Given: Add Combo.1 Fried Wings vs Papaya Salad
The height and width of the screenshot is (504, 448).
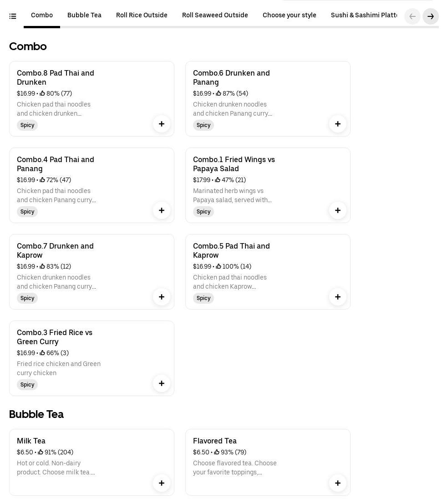Looking at the screenshot, I should click(338, 210).
